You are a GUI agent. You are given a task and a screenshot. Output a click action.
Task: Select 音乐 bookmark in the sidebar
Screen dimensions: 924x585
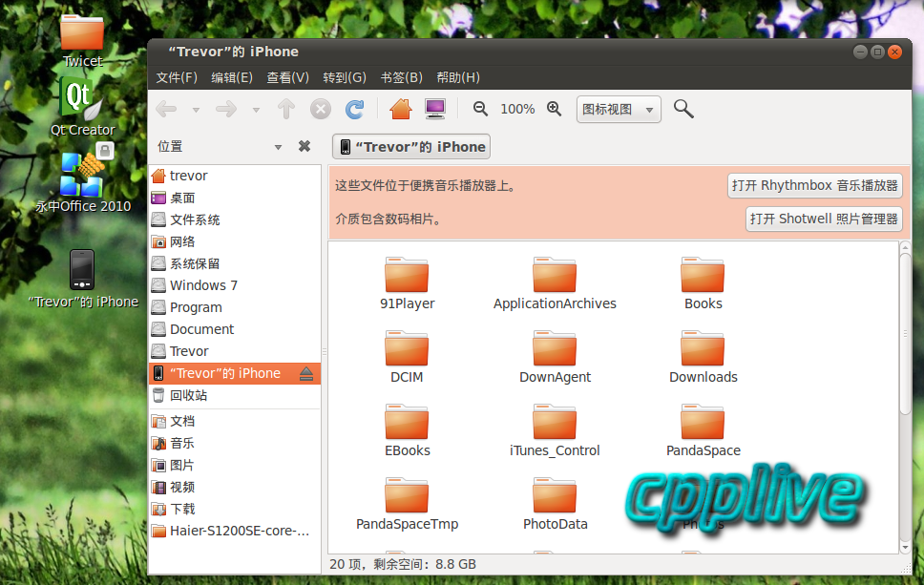pyautogui.click(x=235, y=443)
